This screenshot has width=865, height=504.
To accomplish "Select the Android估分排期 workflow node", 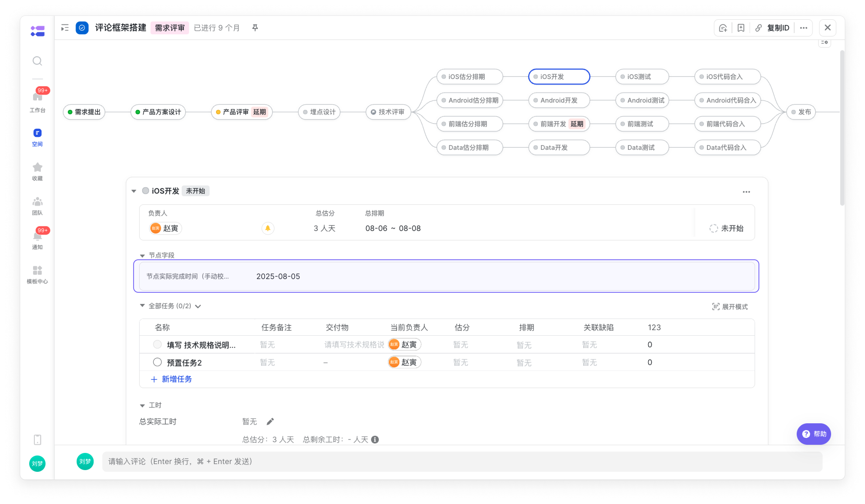I will (470, 100).
